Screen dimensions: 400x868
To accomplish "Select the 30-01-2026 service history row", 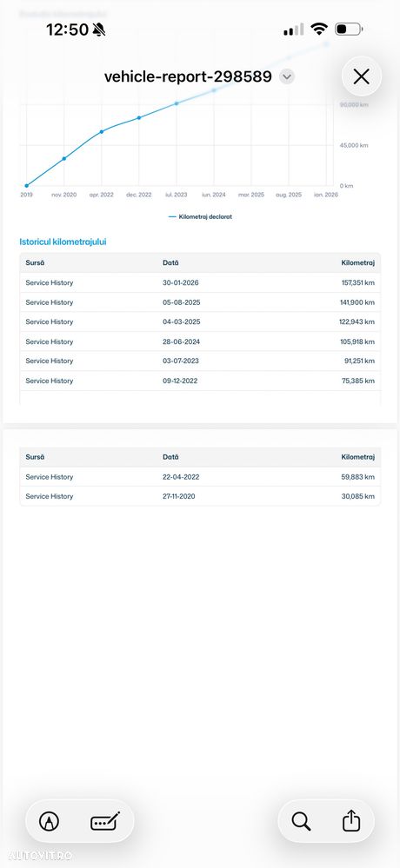I will pos(200,283).
